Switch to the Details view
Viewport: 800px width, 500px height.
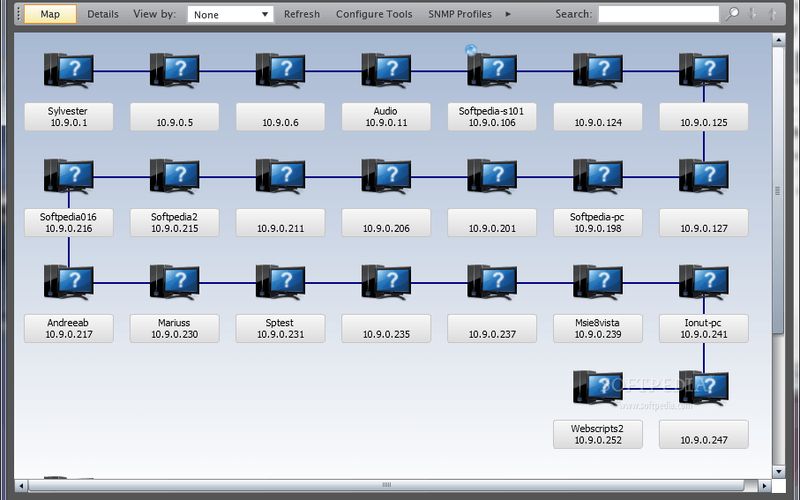coord(103,14)
